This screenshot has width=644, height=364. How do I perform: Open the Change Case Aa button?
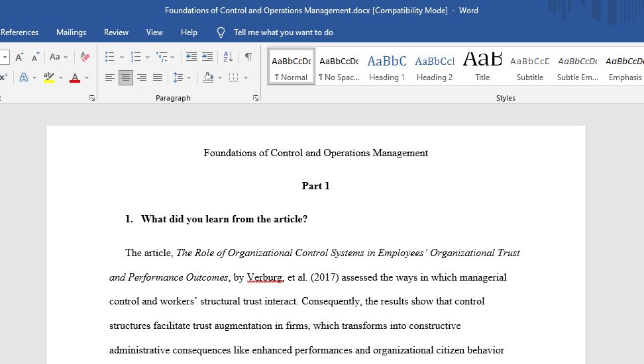(54, 57)
